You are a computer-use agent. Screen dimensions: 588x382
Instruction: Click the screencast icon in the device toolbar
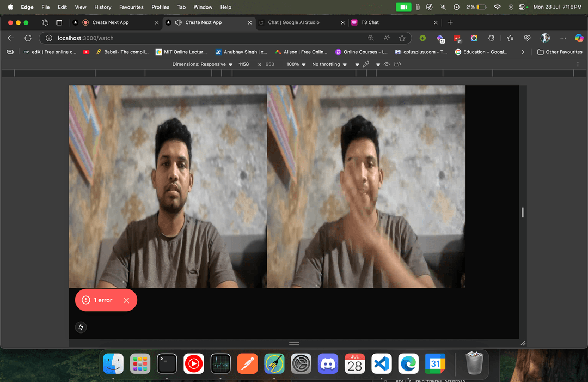pyautogui.click(x=397, y=64)
